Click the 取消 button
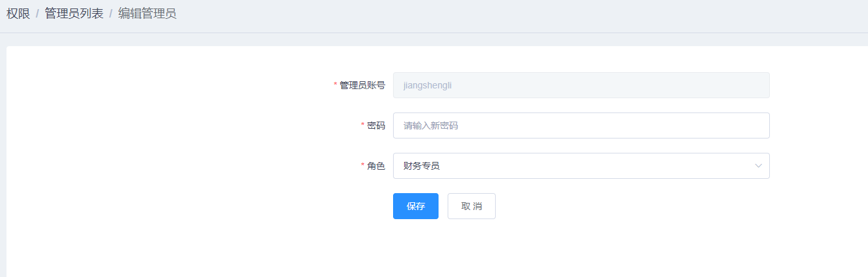The image size is (868, 277). [x=472, y=206]
